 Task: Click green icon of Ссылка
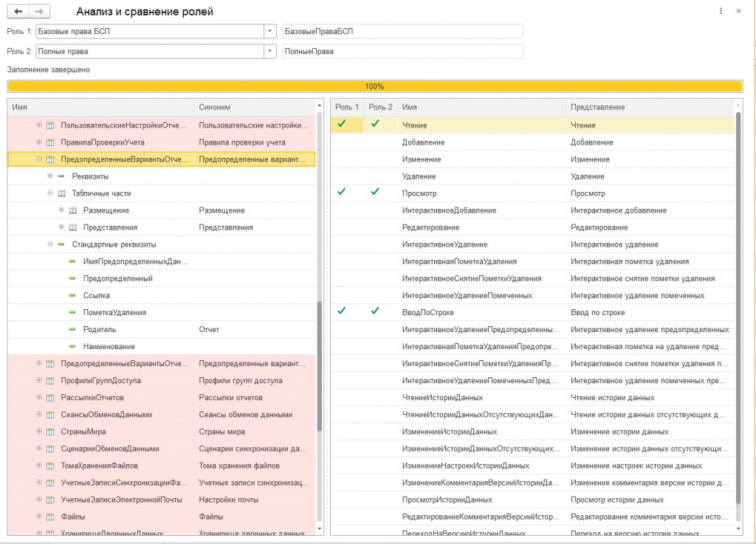(72, 295)
